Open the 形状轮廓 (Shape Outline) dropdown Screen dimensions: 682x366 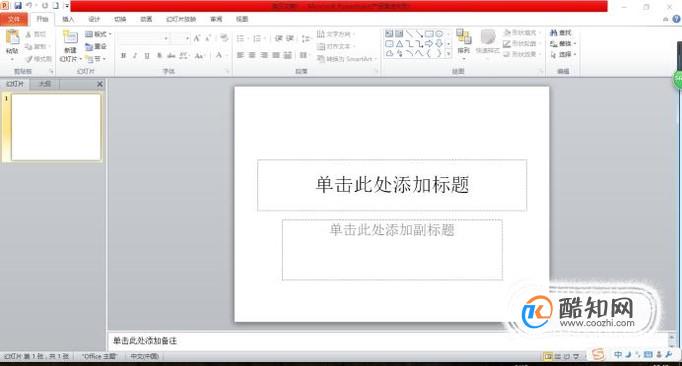coord(522,44)
